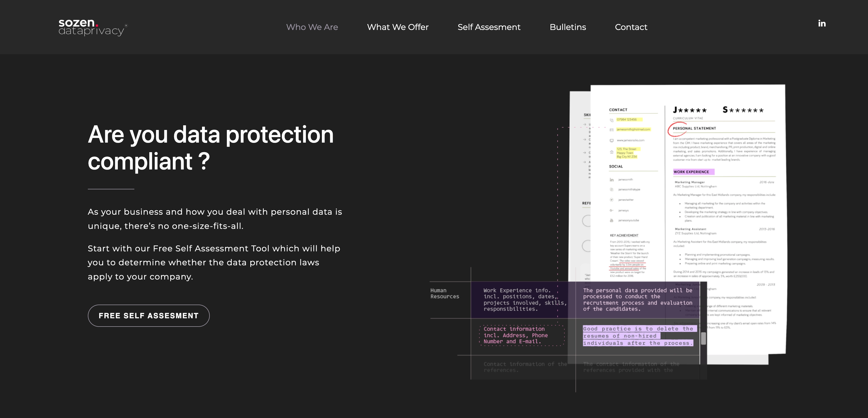
Task: Click the Human Resources row label
Action: point(444,294)
